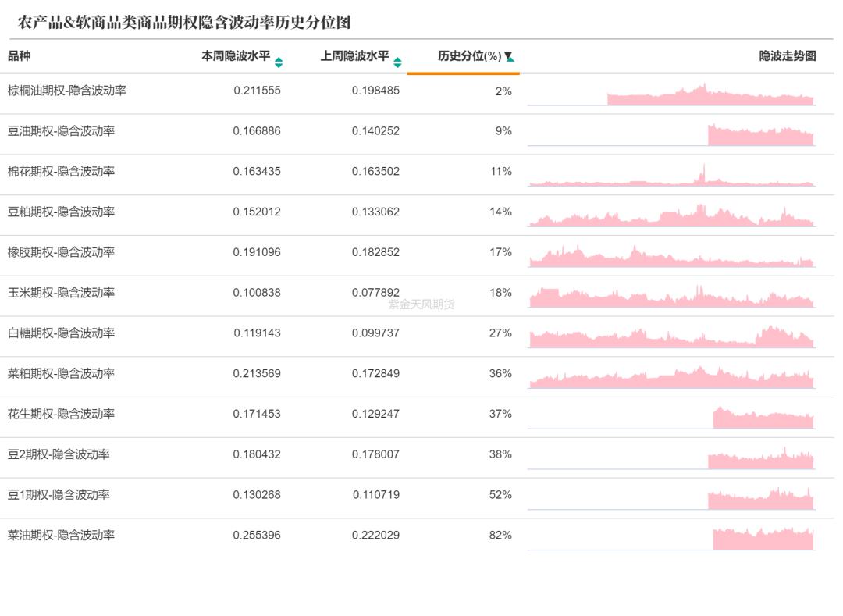Open the 豆油期权-隐含波动率 row
This screenshot has height=616, width=843.
pos(62,131)
